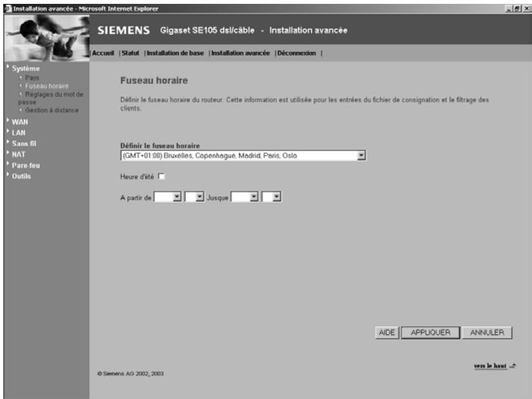
Task: Open second Jusque dropdown
Action: pos(271,197)
